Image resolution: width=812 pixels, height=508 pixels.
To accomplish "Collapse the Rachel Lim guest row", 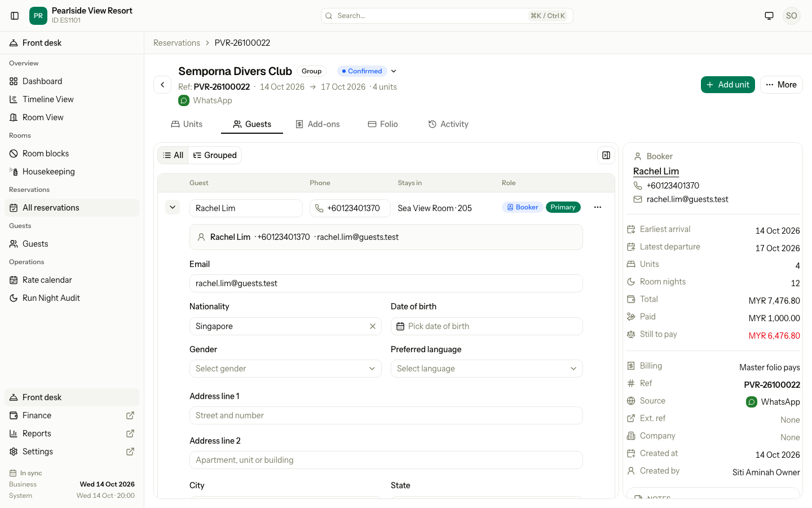I will pyautogui.click(x=173, y=207).
